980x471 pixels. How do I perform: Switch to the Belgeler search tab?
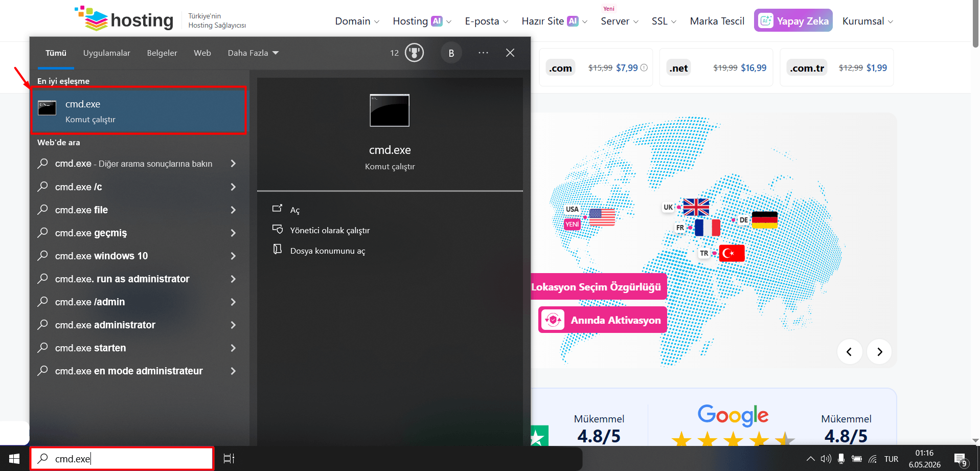[162, 53]
